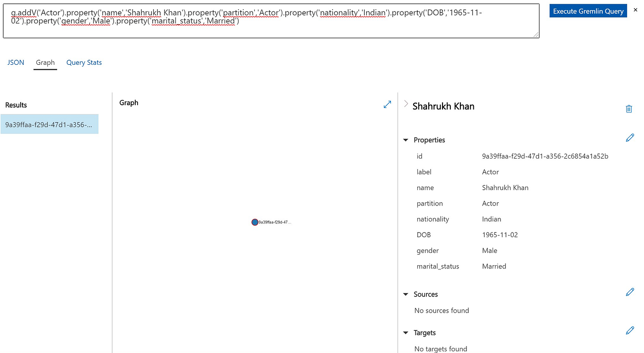
Task: Collapse the Targets section
Action: click(405, 333)
